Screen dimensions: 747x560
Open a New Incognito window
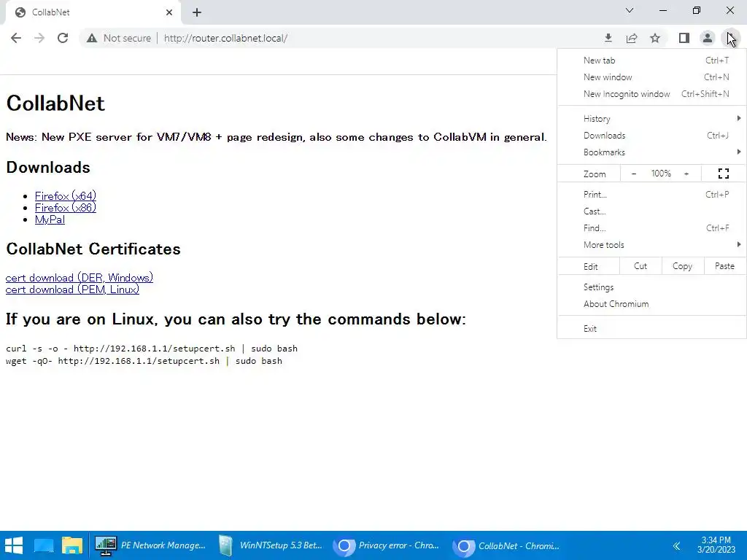(651, 94)
